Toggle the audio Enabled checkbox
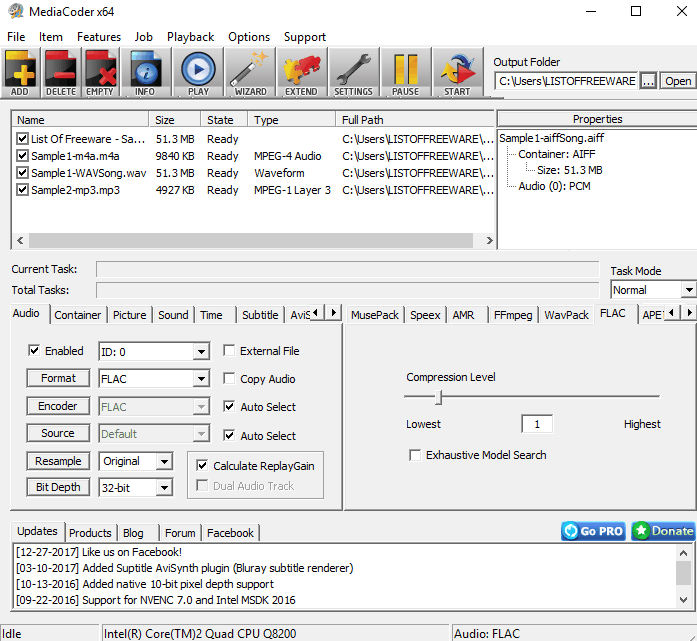The image size is (697, 641). (x=34, y=351)
